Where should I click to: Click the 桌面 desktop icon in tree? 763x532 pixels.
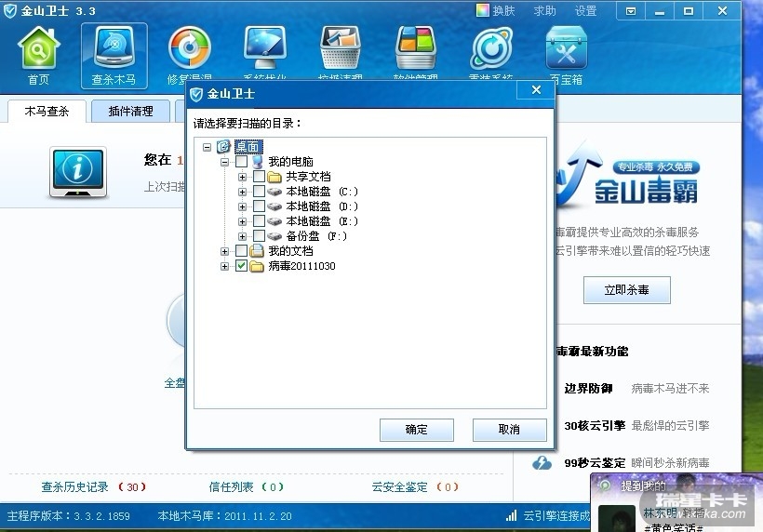coord(223,146)
